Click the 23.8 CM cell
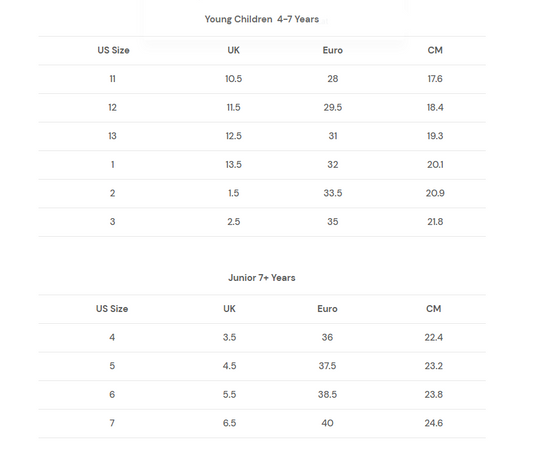Screen dimensions: 533x468 tap(434, 394)
